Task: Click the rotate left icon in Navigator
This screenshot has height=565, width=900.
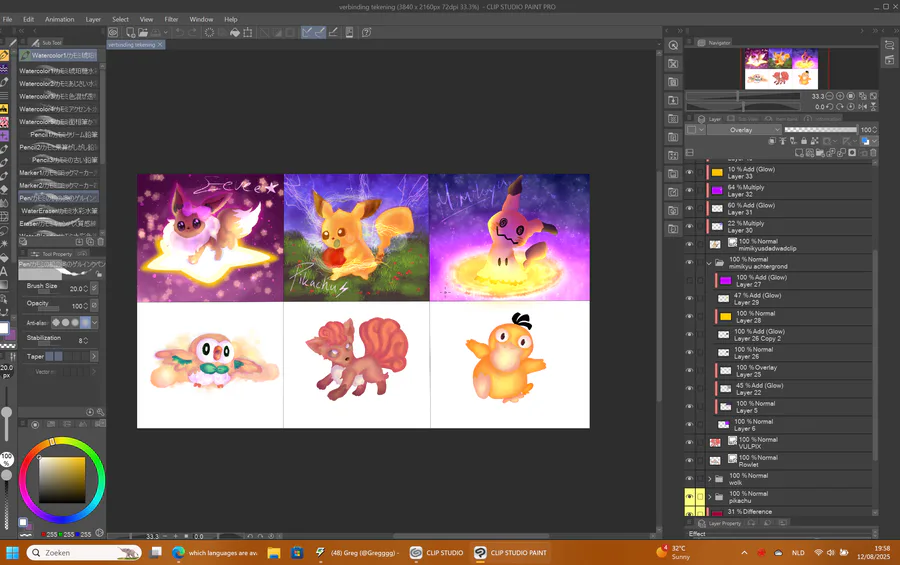Action: tap(829, 107)
